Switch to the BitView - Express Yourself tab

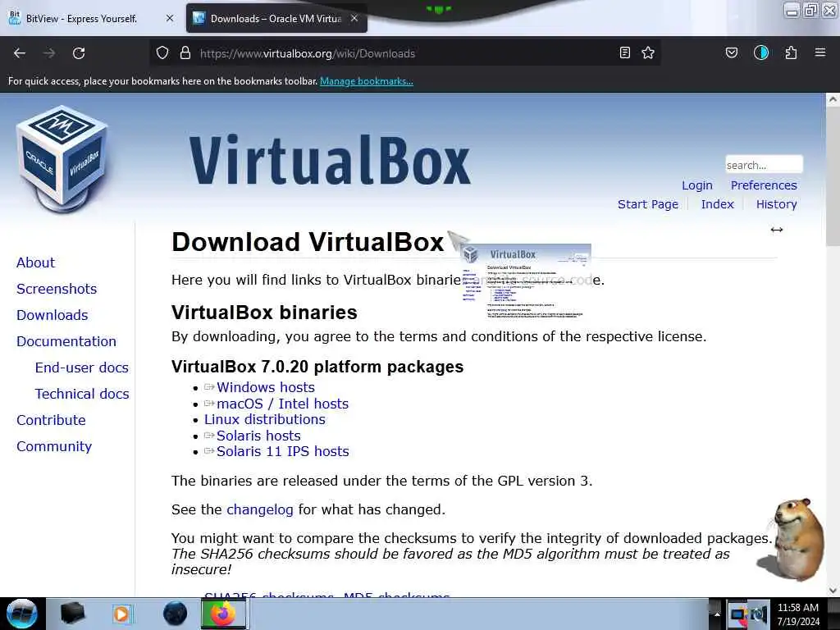[x=81, y=19]
